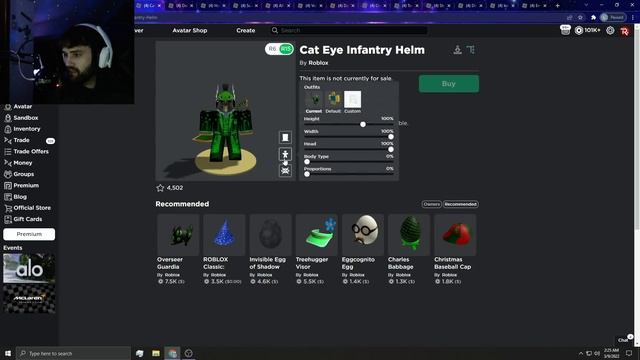
Task: Open the settings gear icon
Action: click(610, 30)
